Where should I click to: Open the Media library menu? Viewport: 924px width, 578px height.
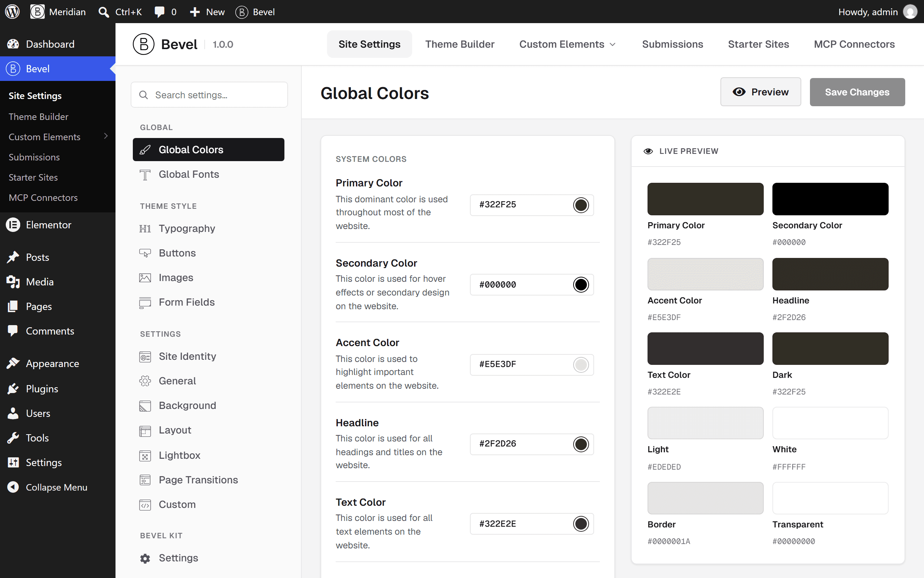[58, 282]
